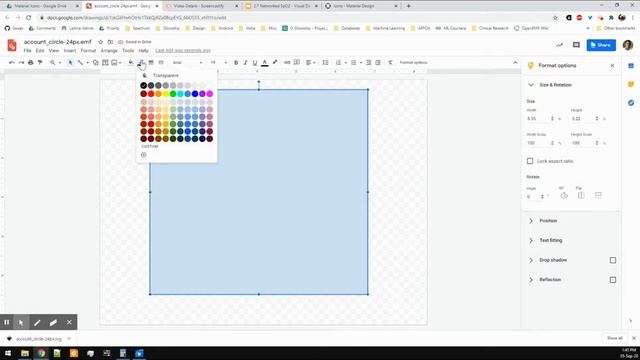The width and height of the screenshot is (640, 360).
Task: Click the Insert link icon
Action: click(287, 62)
